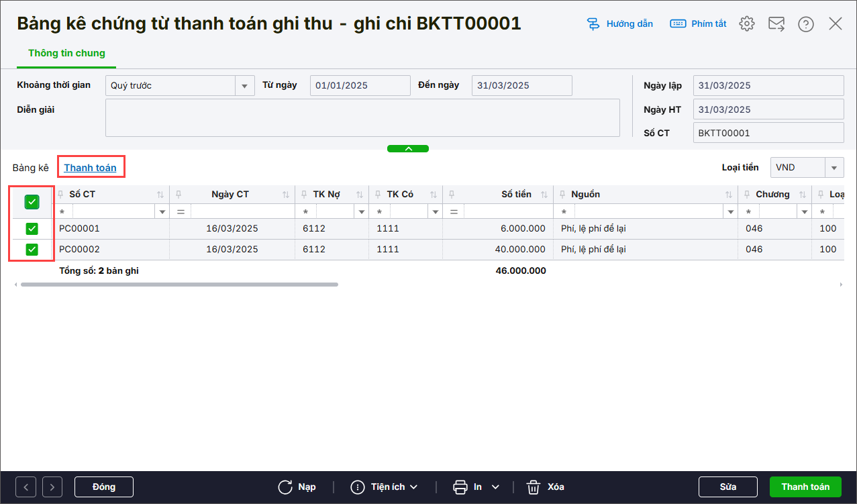Open the Phím tắt keyboard shortcuts
This screenshot has height=504, width=857.
[678, 24]
